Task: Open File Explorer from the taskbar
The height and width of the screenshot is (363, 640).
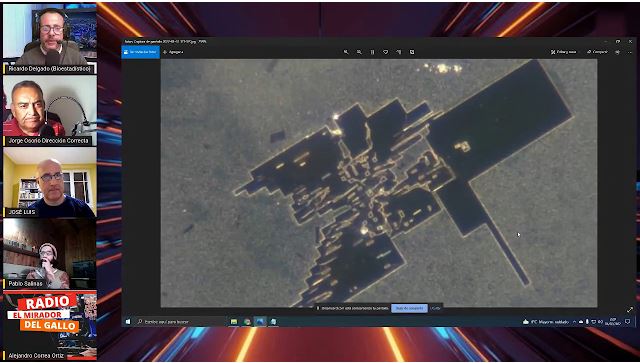Action: coord(234,322)
